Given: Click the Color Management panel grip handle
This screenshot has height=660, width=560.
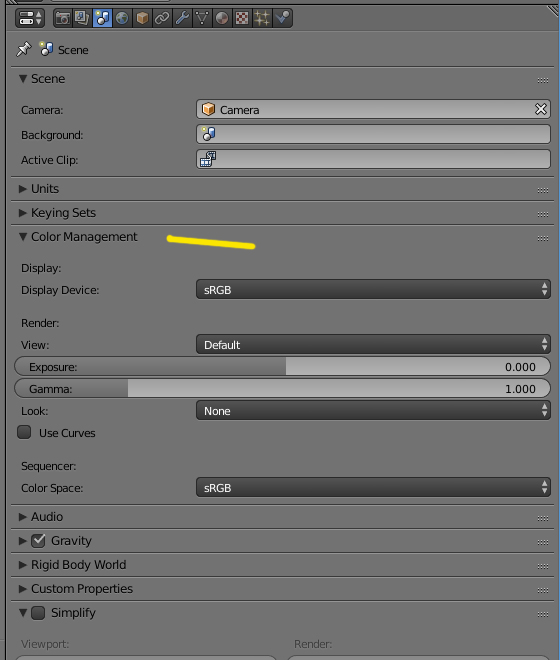Looking at the screenshot, I should tap(543, 239).
